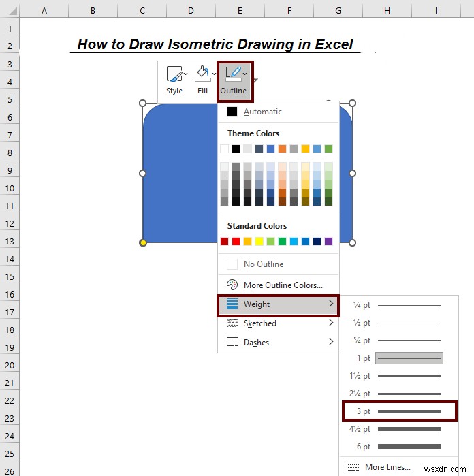Click the bottom-right shape resize handle
The height and width of the screenshot is (476, 474).
(x=352, y=243)
